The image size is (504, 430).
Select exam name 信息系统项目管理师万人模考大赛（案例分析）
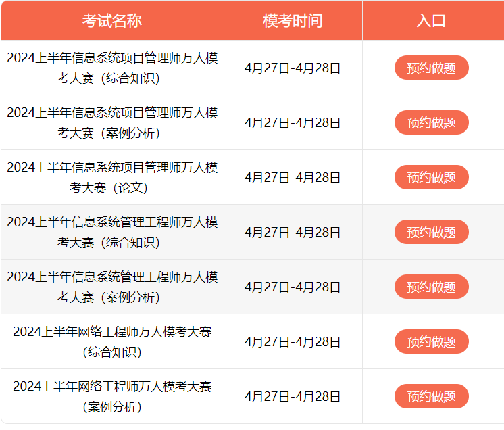tap(112, 122)
